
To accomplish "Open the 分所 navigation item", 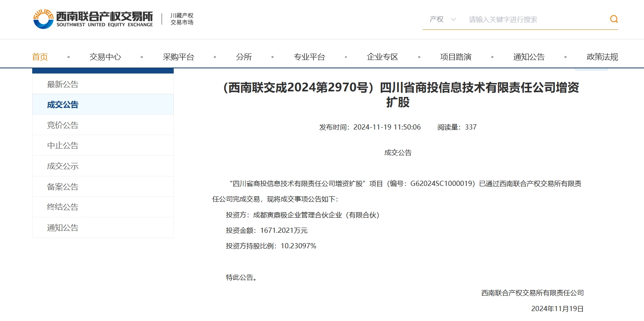I will (x=244, y=57).
